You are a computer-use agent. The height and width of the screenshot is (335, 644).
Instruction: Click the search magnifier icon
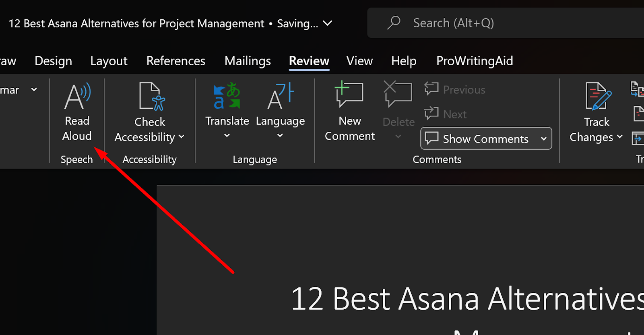point(394,23)
